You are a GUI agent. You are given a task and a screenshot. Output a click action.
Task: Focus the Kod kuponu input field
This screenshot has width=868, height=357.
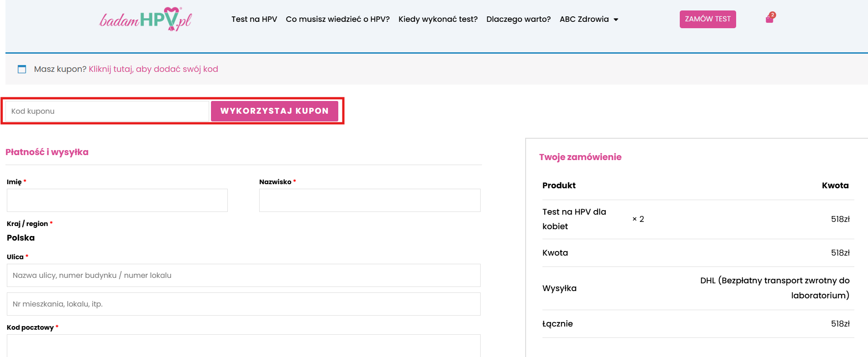pos(107,111)
